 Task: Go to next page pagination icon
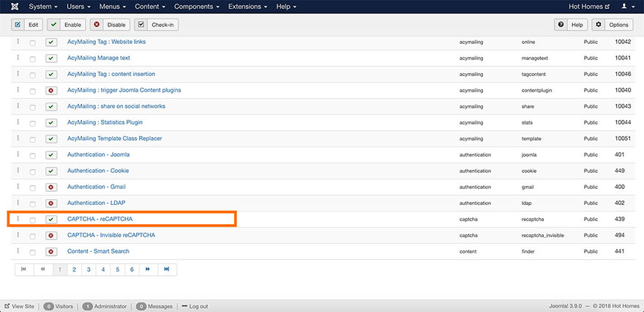coord(148,270)
